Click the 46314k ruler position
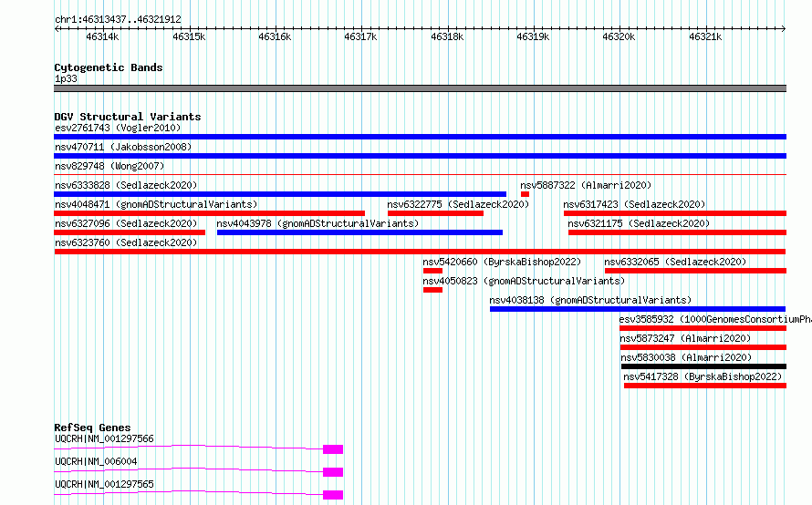The height and width of the screenshot is (505, 812). pyautogui.click(x=102, y=36)
